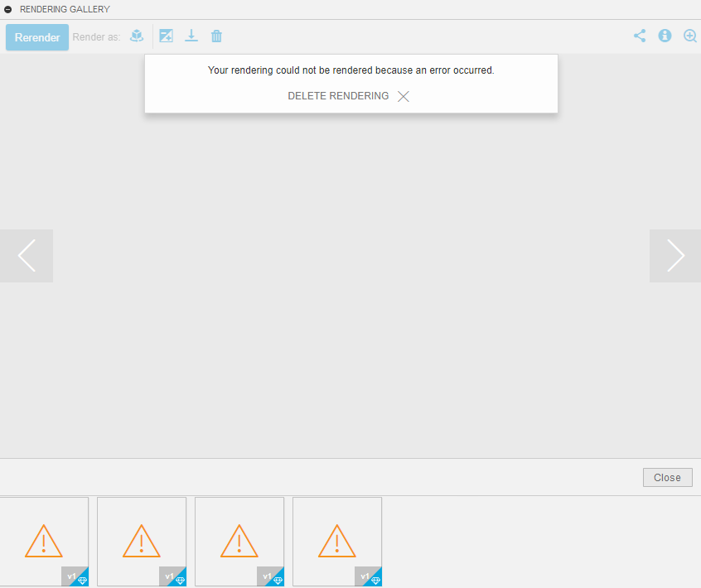
Task: Click the Close button
Action: coord(667,477)
